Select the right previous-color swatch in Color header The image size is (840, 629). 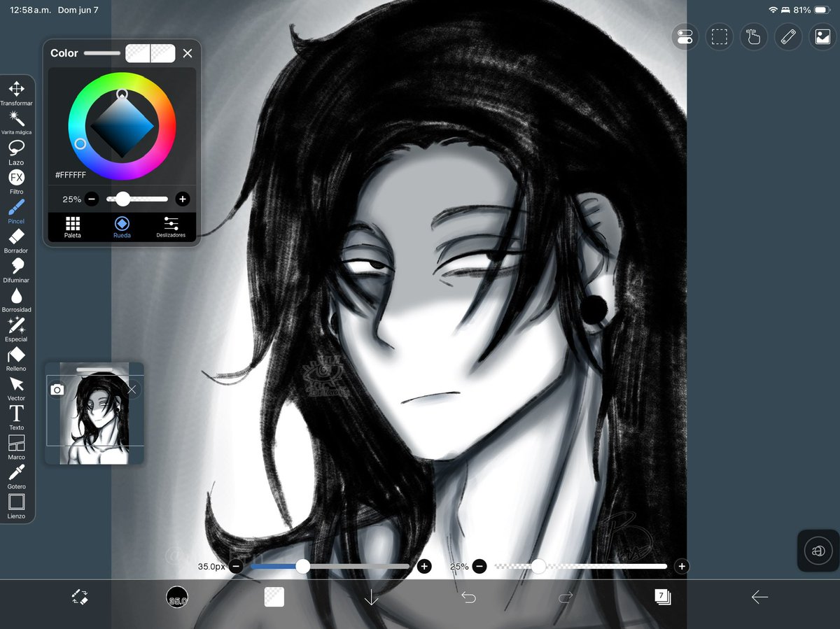click(x=163, y=53)
